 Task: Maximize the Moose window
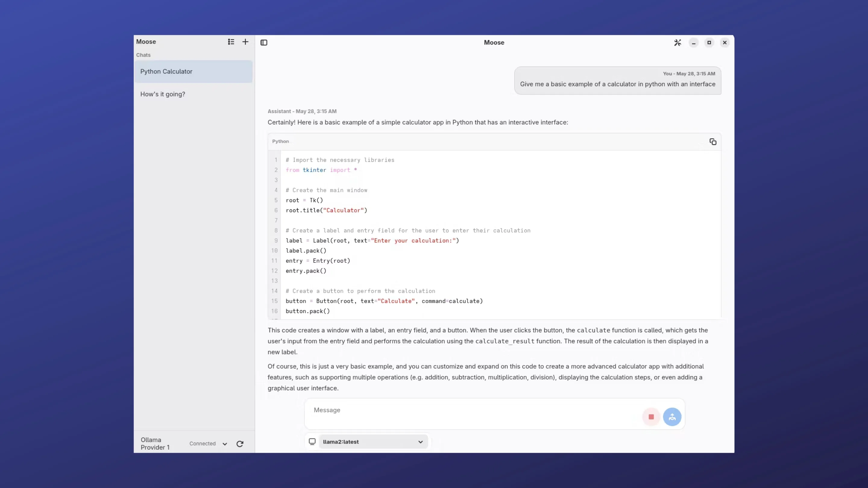tap(709, 43)
